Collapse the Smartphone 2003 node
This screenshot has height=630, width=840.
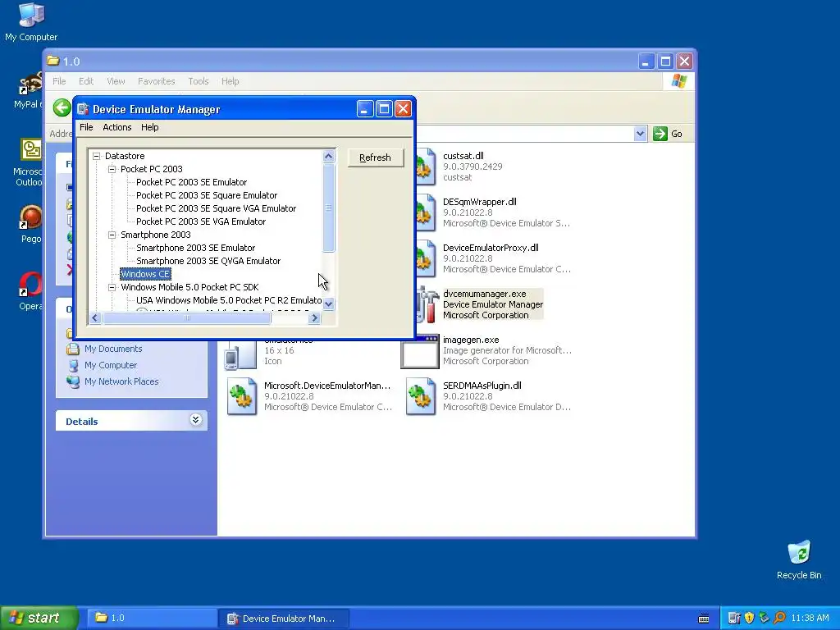[112, 235]
